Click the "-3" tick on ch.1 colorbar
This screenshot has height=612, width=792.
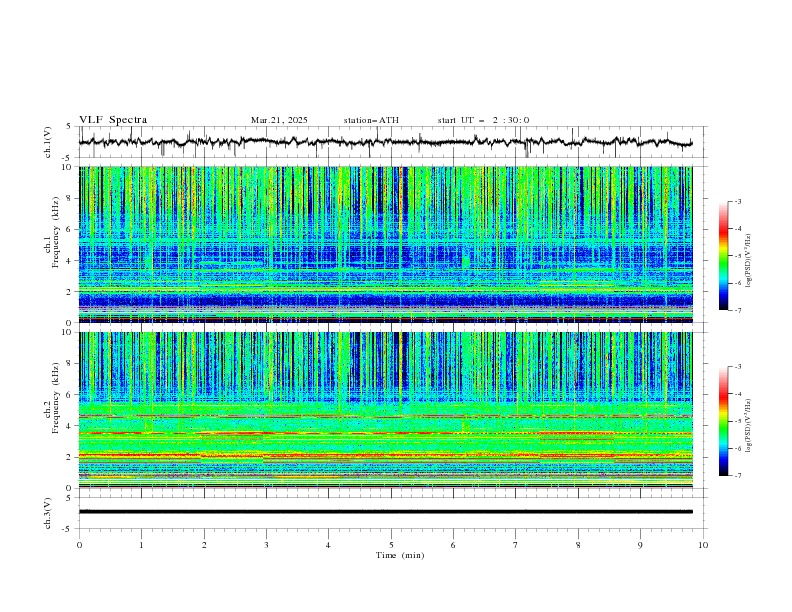(738, 201)
